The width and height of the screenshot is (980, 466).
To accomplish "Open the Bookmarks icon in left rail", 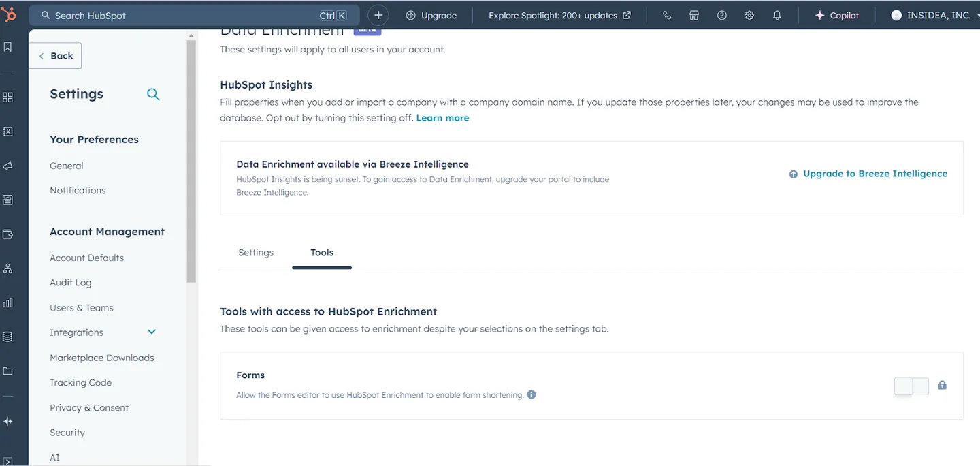I will 8,47.
